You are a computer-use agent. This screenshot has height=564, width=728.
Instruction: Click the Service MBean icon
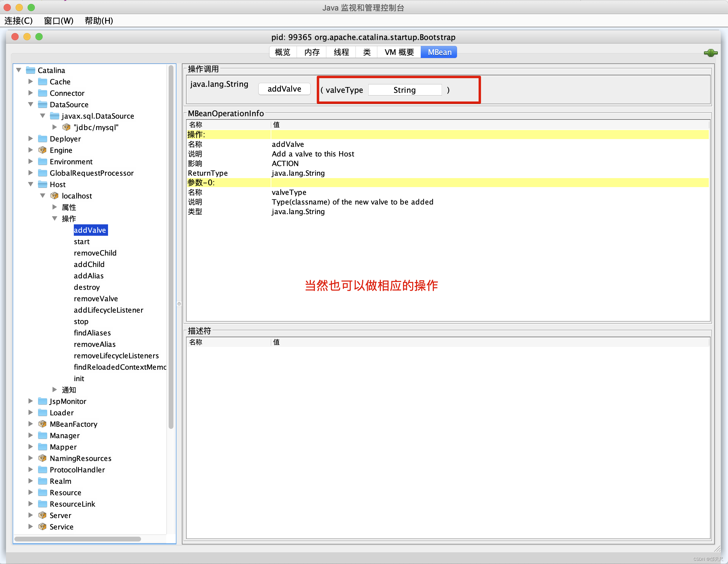[42, 526]
